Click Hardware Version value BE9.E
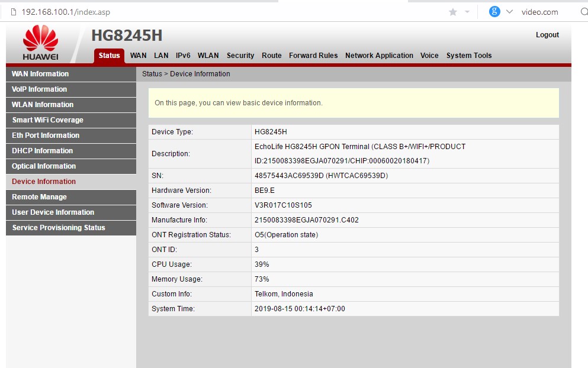588x368 pixels. click(264, 191)
